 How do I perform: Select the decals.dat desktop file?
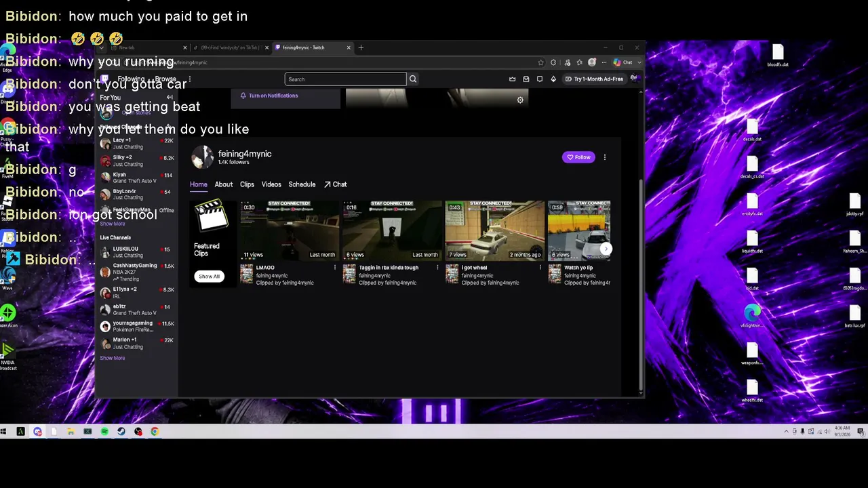[x=752, y=130]
